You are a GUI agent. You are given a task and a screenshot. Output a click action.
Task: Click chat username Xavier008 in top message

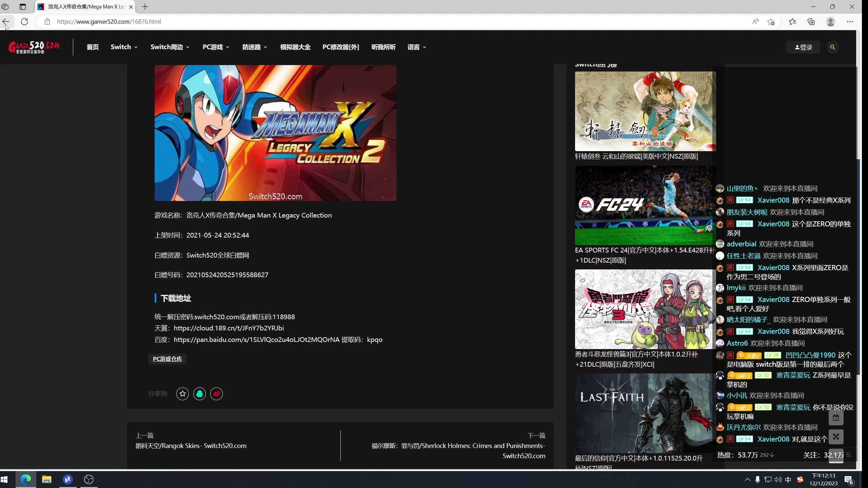click(773, 200)
